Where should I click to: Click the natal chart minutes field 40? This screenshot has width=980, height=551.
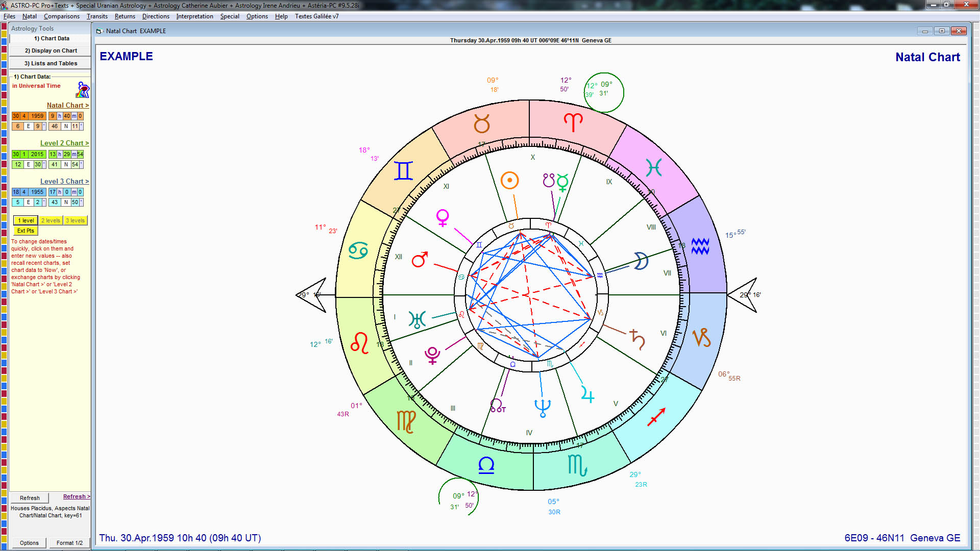(x=67, y=116)
